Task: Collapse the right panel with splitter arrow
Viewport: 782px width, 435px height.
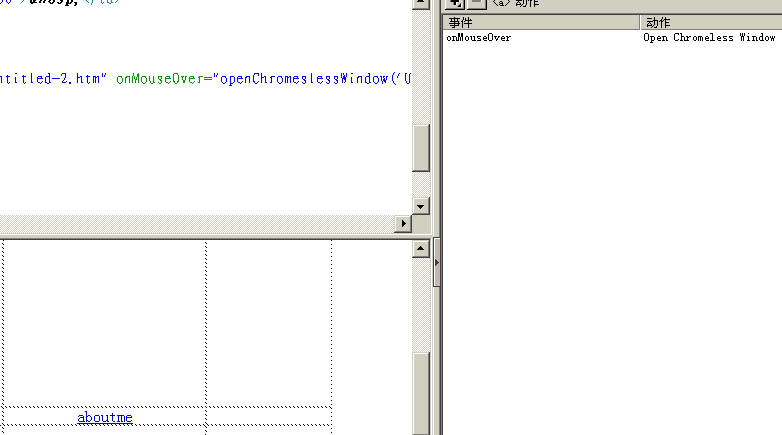Action: [437, 262]
